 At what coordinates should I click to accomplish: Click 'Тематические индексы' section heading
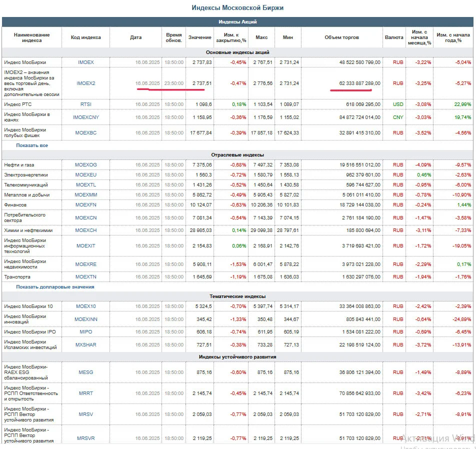[237, 296]
